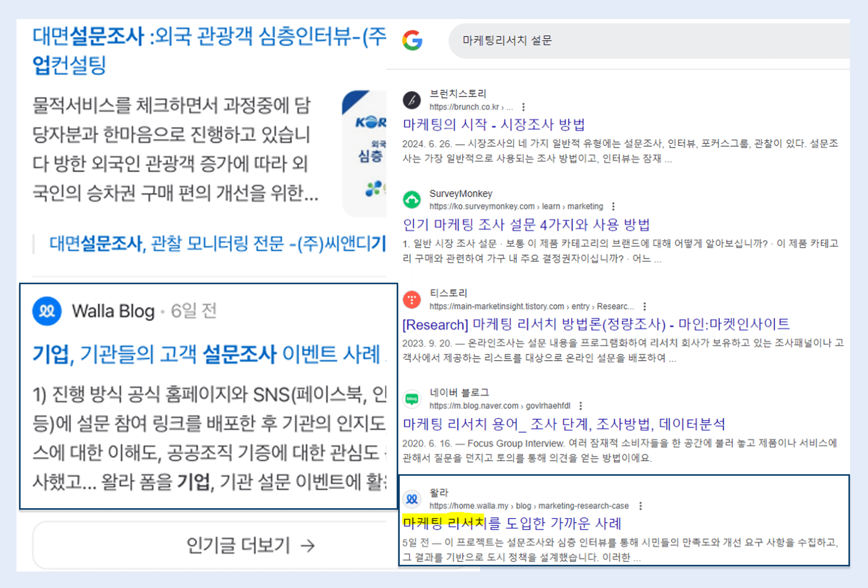Open 인기 마케팅 조사 설문 4가지와 사용 방법

(x=526, y=224)
